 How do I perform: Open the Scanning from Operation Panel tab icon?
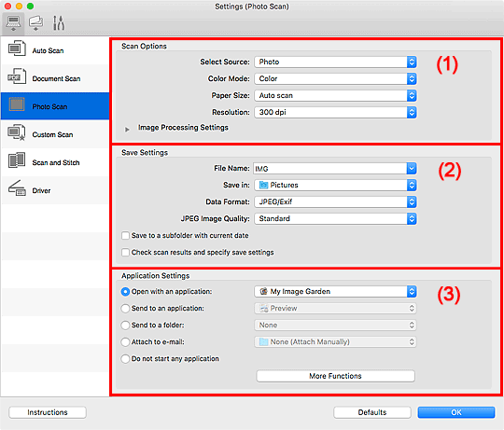35,23
